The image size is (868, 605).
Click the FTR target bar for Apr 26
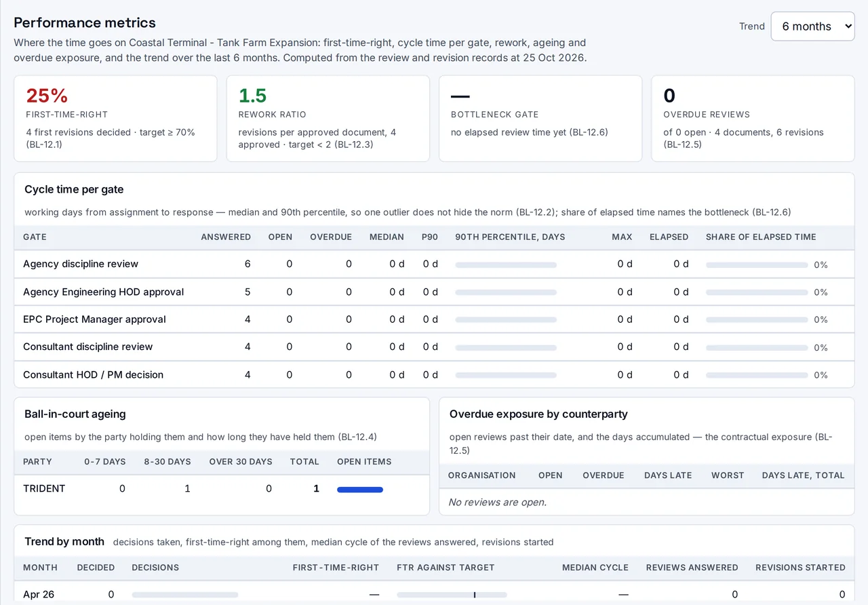click(452, 595)
